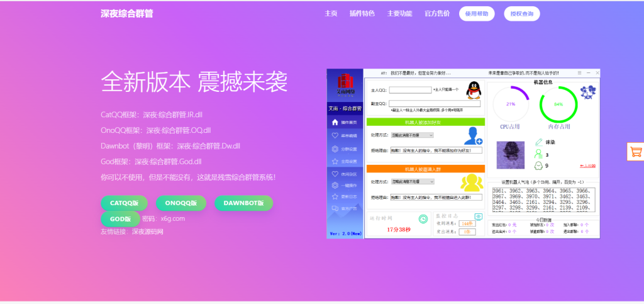644x304 pixels.
Task: Click the green person icon beside 3
Action: coord(538,154)
